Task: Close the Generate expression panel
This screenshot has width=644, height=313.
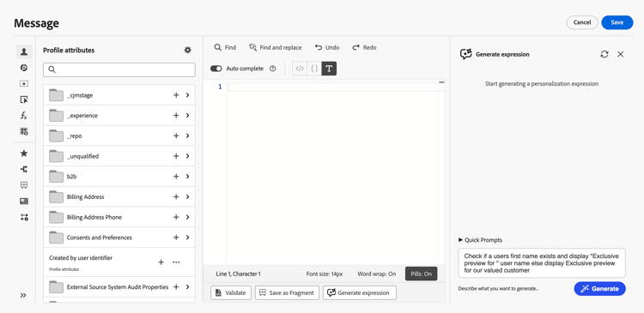Action: (x=621, y=54)
